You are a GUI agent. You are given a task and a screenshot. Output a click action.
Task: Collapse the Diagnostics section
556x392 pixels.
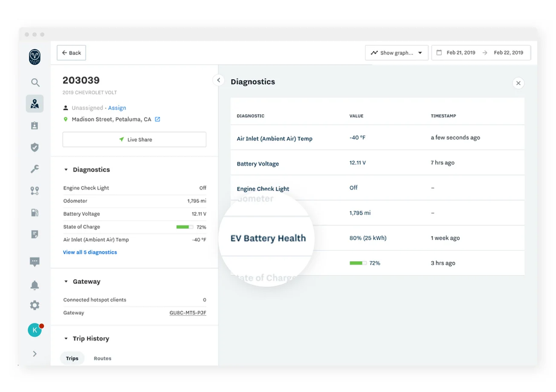click(x=66, y=170)
